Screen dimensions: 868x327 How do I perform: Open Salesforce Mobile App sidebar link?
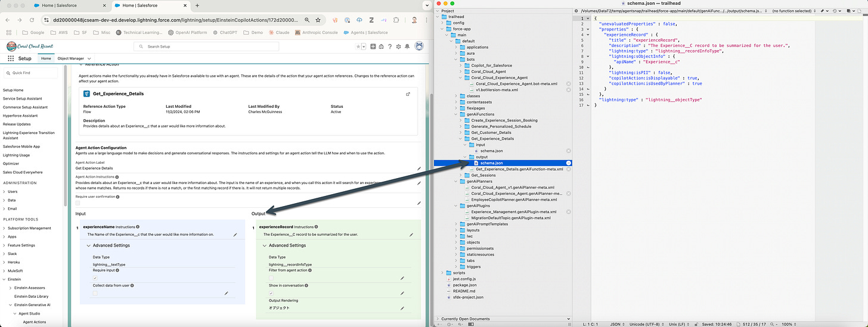(21, 146)
